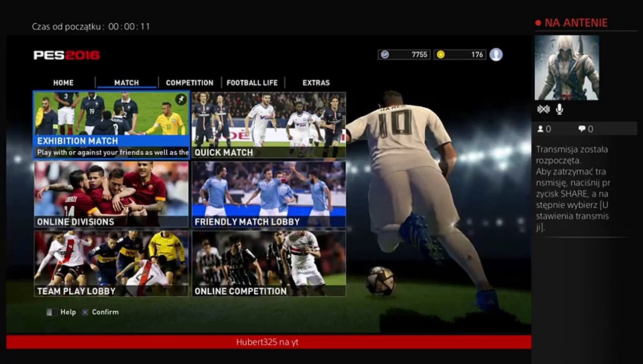This screenshot has height=364, width=643.
Task: Click the 7755 GP balance value
Action: [x=420, y=55]
